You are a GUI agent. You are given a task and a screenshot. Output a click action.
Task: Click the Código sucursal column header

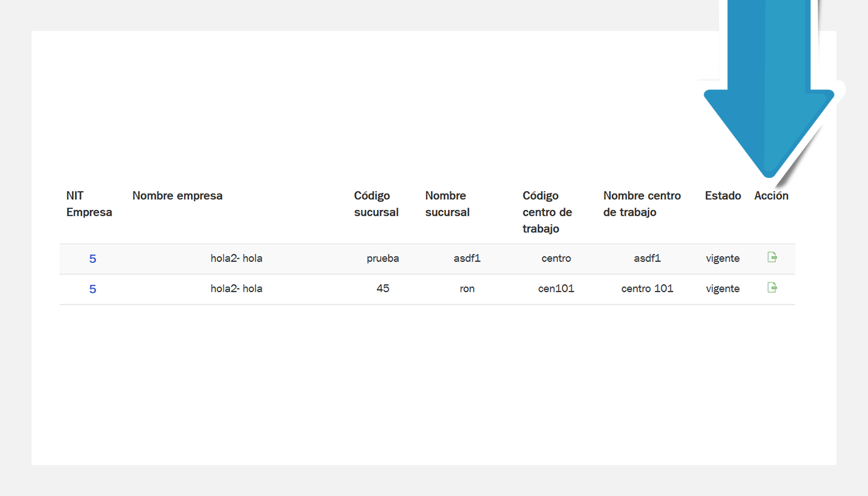pyautogui.click(x=376, y=204)
